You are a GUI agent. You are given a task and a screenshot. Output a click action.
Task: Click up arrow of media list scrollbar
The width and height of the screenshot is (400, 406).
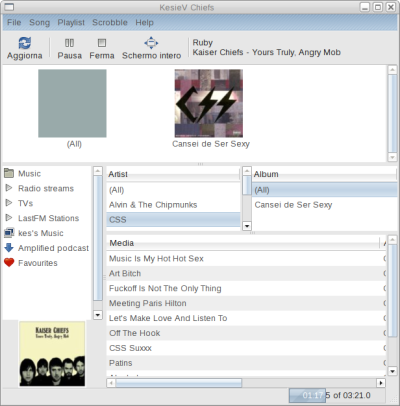pyautogui.click(x=392, y=239)
